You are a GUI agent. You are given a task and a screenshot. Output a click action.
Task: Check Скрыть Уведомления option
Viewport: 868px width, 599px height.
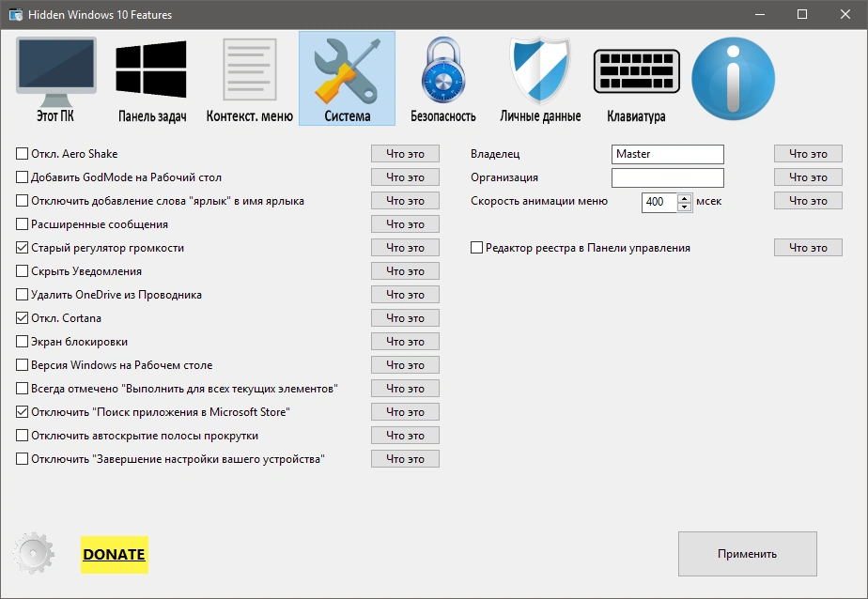(23, 271)
